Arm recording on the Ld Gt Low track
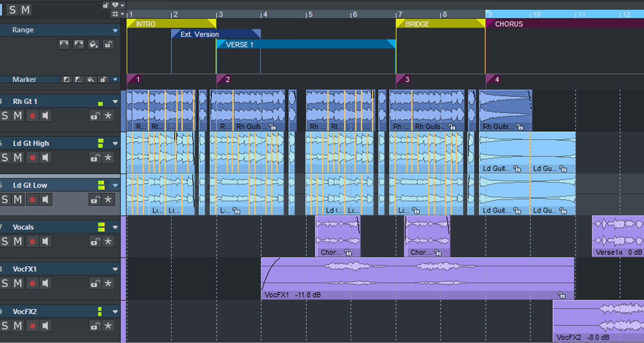 click(x=32, y=199)
